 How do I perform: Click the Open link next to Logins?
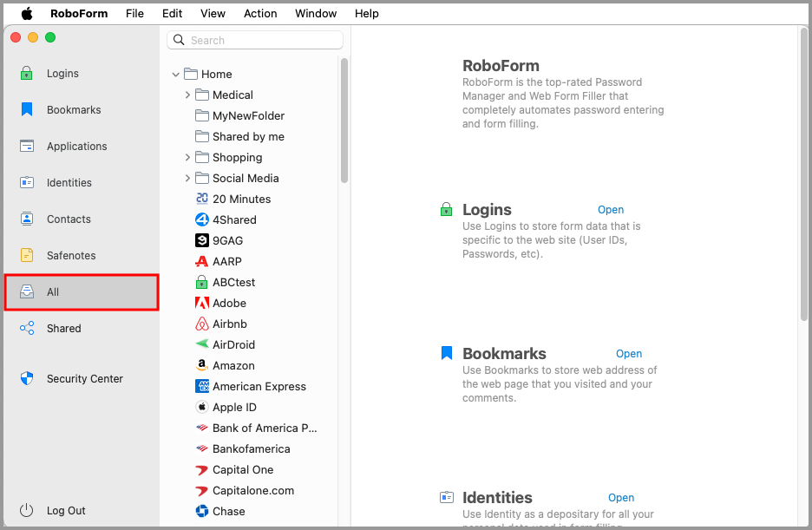[x=611, y=210]
